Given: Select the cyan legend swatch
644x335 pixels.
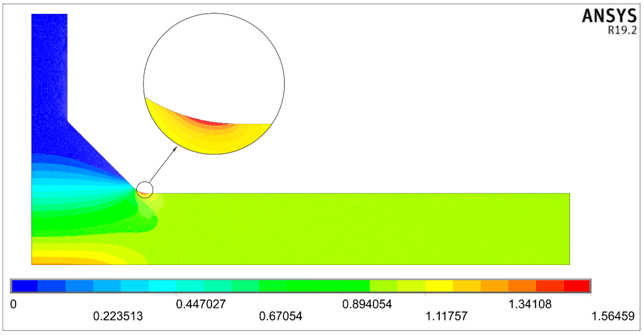Looking at the screenshot, I should (162, 286).
